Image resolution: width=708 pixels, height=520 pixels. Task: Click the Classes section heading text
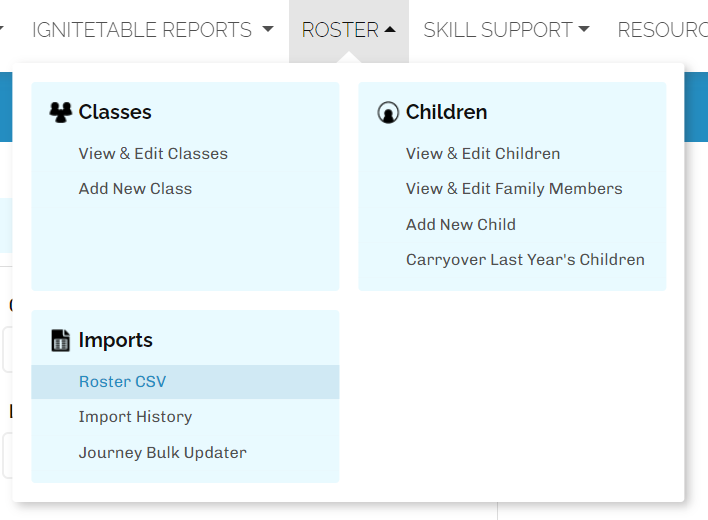[115, 112]
